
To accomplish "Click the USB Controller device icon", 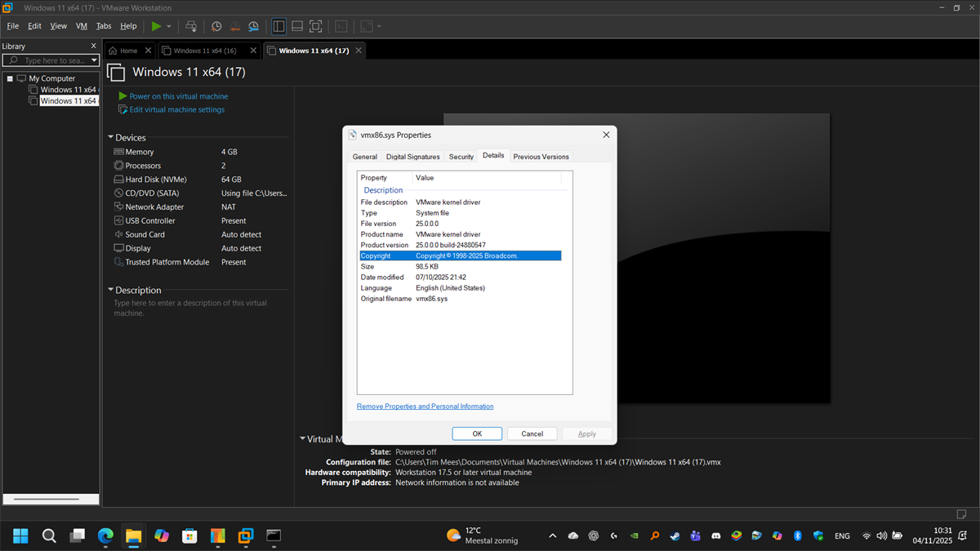I will point(118,220).
